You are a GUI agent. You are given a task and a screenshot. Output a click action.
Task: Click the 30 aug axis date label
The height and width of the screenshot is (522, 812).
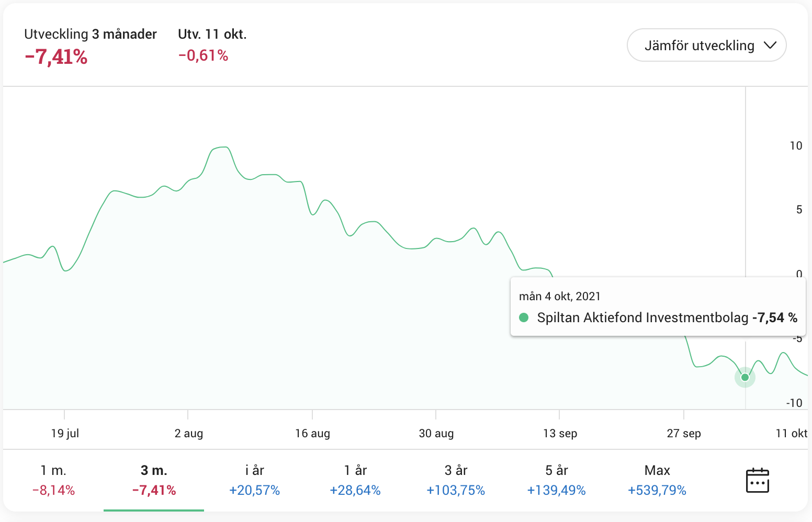(x=436, y=433)
